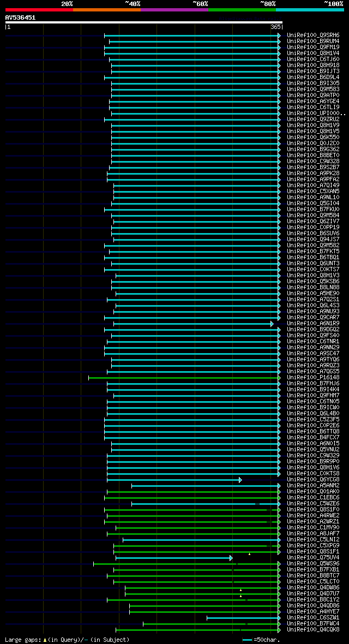Select the UniRef100_B7FWC4 label
This screenshot has width=349, height=644.
(x=313, y=624)
